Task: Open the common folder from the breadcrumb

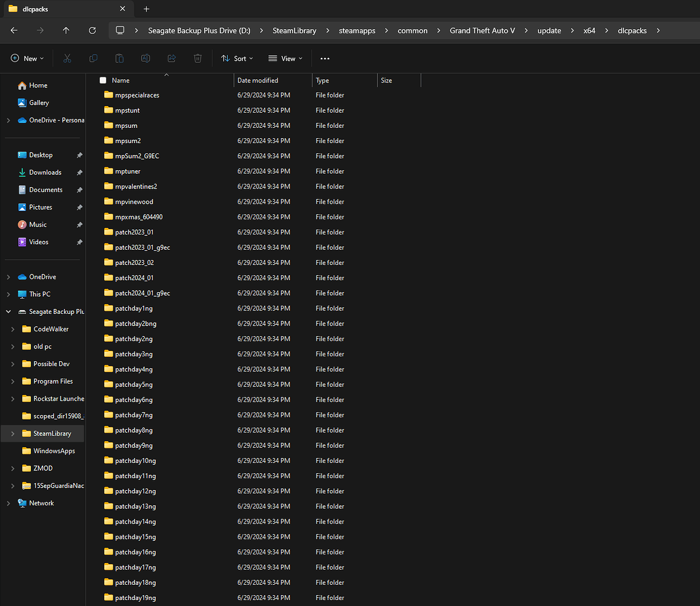Action: click(412, 30)
